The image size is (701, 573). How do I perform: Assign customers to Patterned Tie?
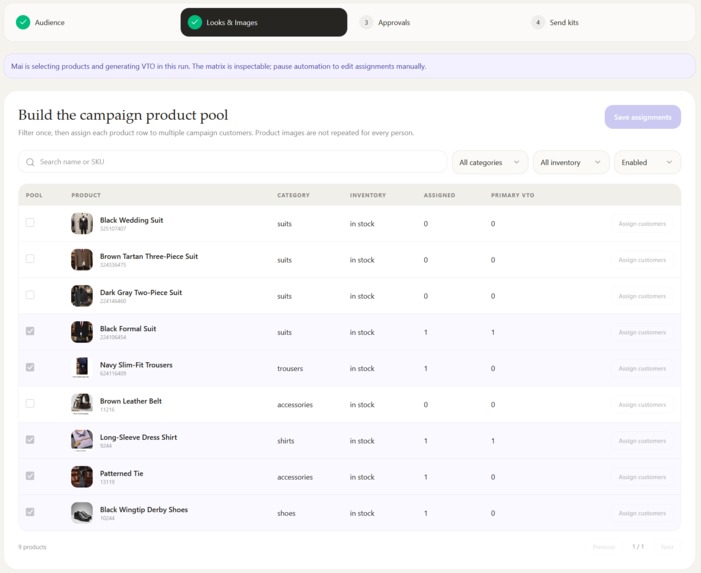point(642,477)
